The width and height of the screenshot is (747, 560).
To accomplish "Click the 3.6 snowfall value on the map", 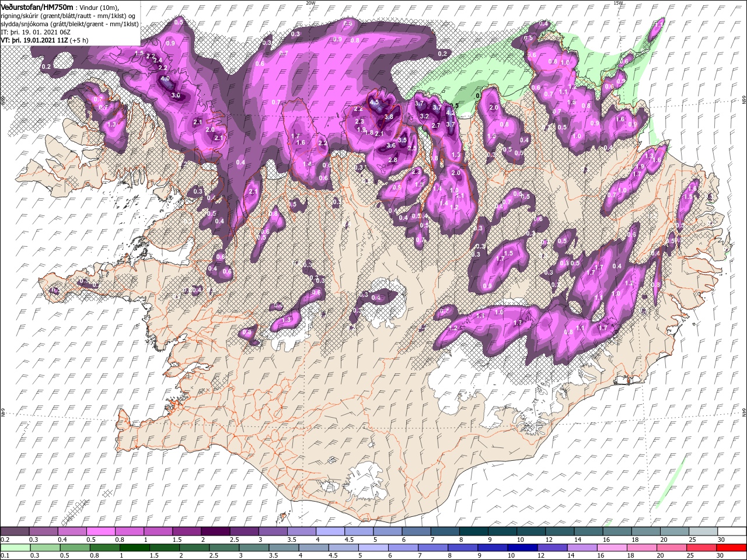I will click(x=392, y=145).
